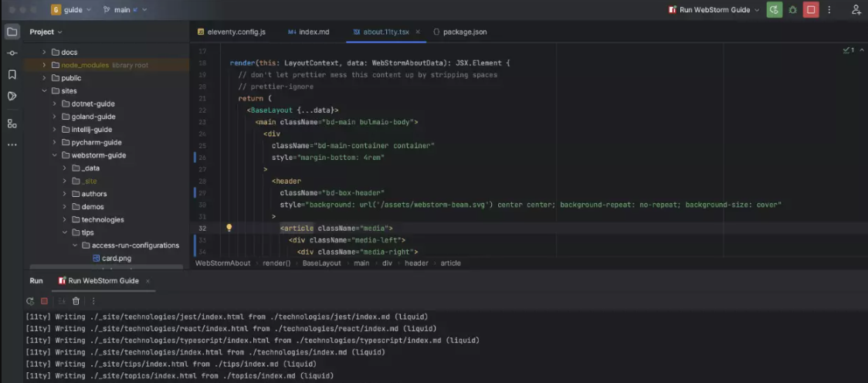The height and width of the screenshot is (383, 868).
Task: Close the about.11ty.tsx editor tab
Action: pos(418,32)
